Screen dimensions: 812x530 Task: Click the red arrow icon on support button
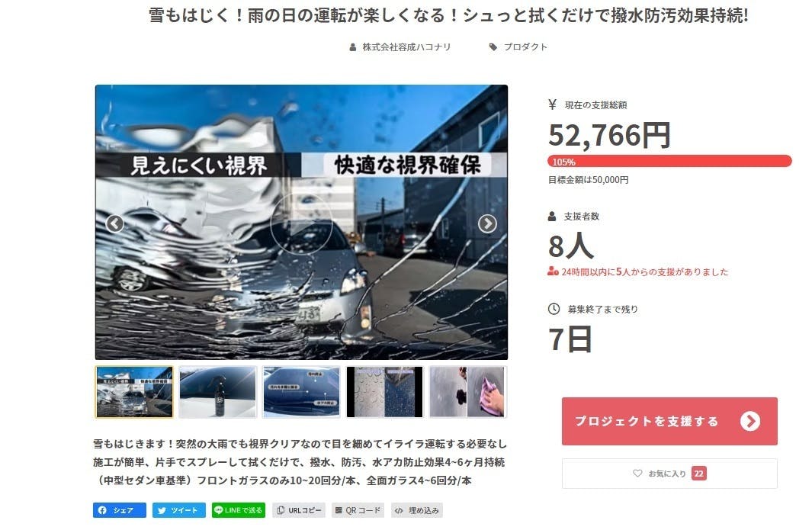point(749,421)
